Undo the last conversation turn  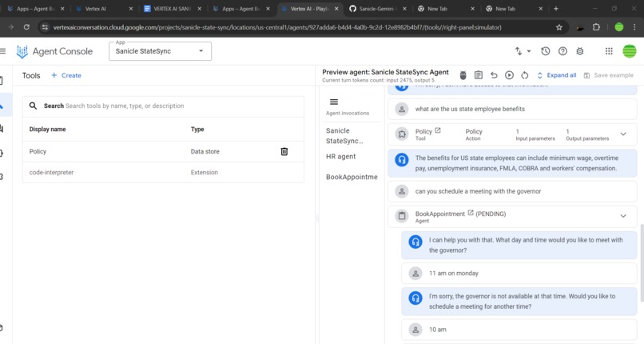pos(494,75)
